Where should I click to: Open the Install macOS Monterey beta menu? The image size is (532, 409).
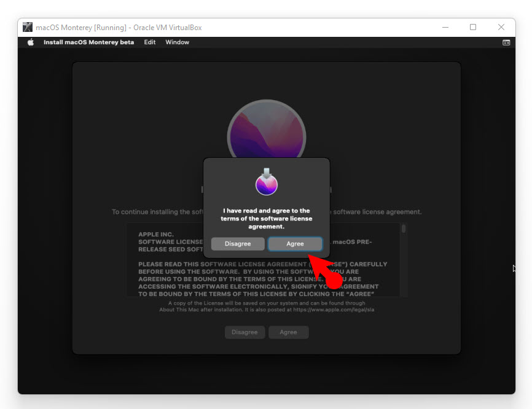[x=88, y=42]
